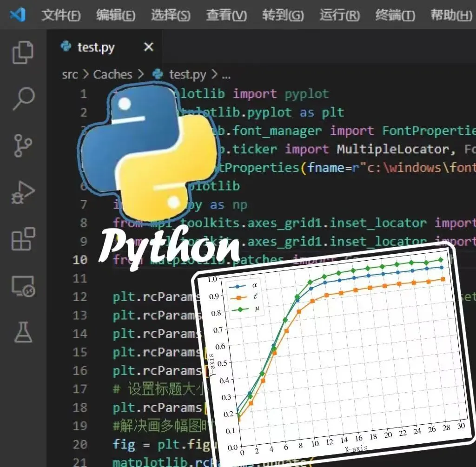Click the Caches breadcrumb segment

(112, 74)
